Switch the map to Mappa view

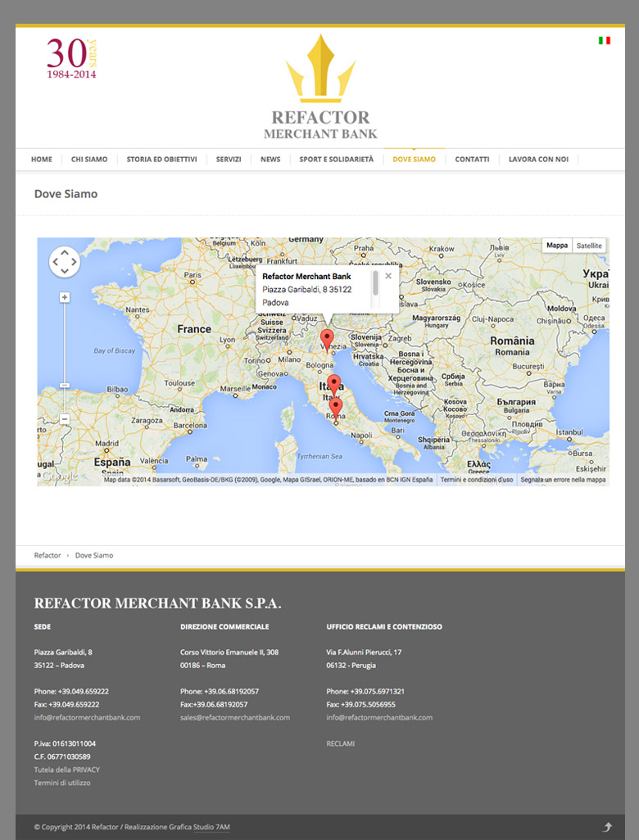tap(557, 246)
